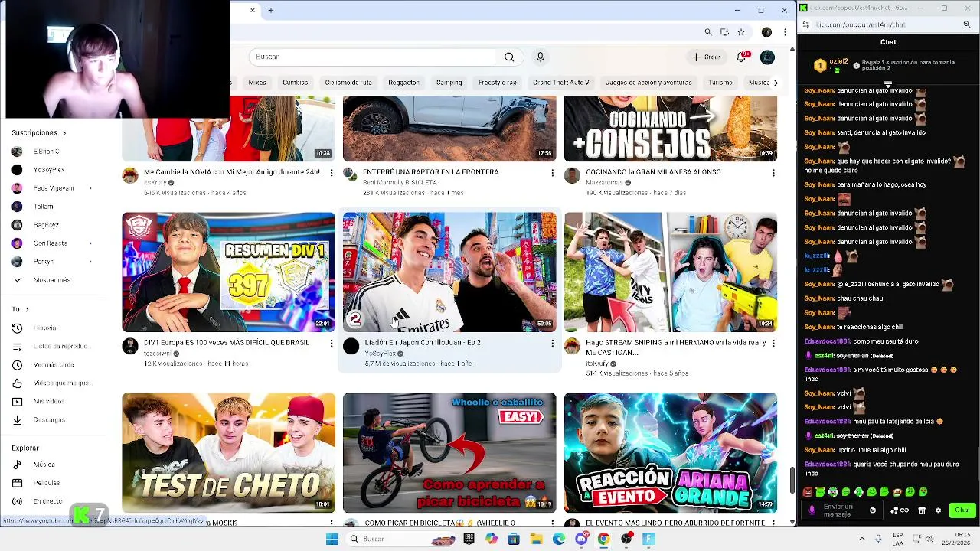
Task: Click the Windows taskbar Buscar box
Action: point(401,539)
